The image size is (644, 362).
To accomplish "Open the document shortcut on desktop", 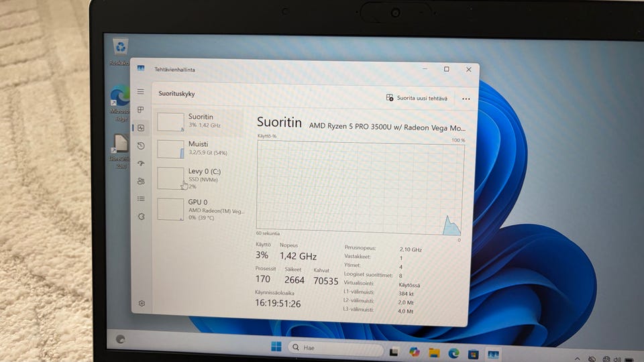I will click(120, 151).
